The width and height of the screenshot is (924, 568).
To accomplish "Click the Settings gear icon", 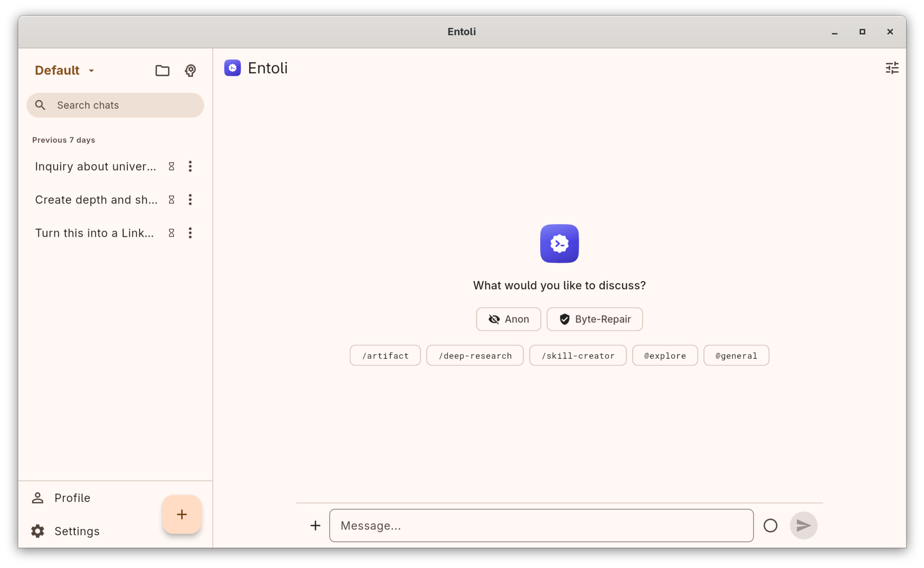I will (37, 531).
